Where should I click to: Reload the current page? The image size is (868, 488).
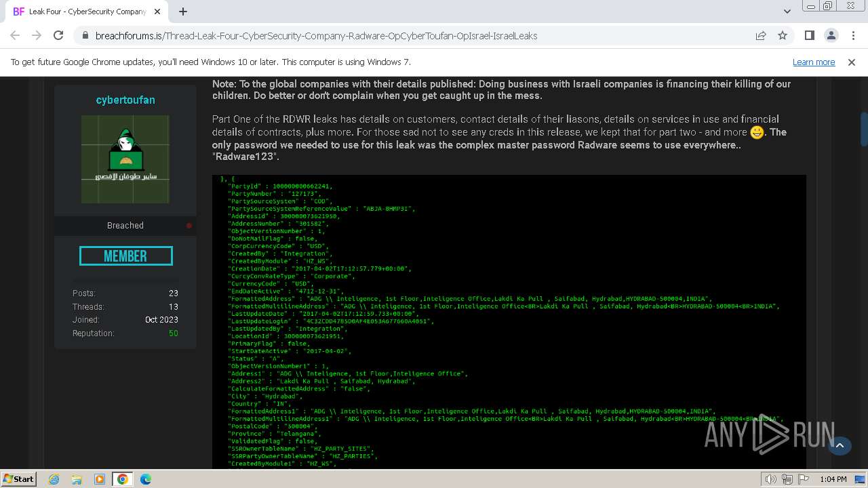click(x=58, y=35)
